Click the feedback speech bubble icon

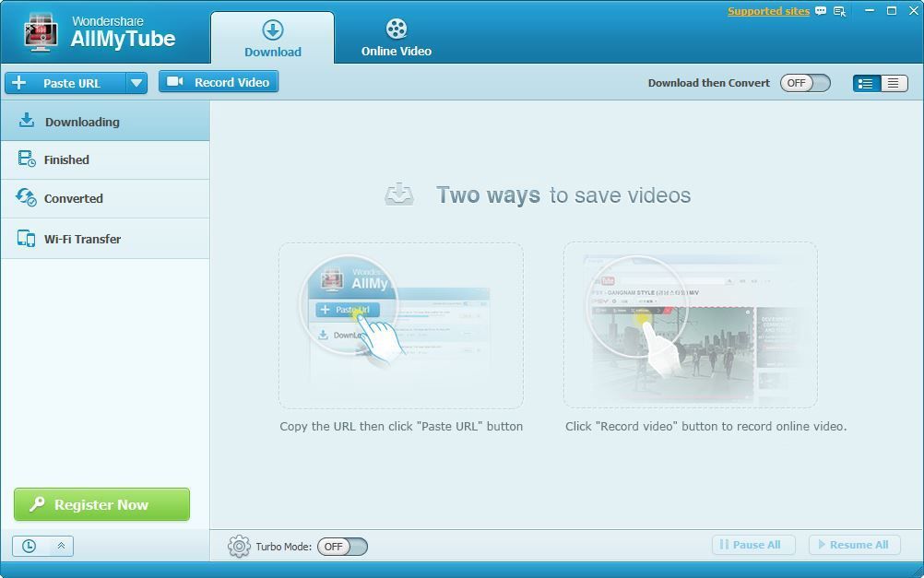821,11
